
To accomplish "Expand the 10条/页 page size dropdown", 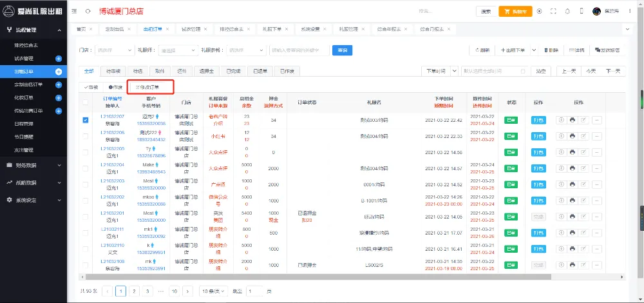I will pos(213,291).
